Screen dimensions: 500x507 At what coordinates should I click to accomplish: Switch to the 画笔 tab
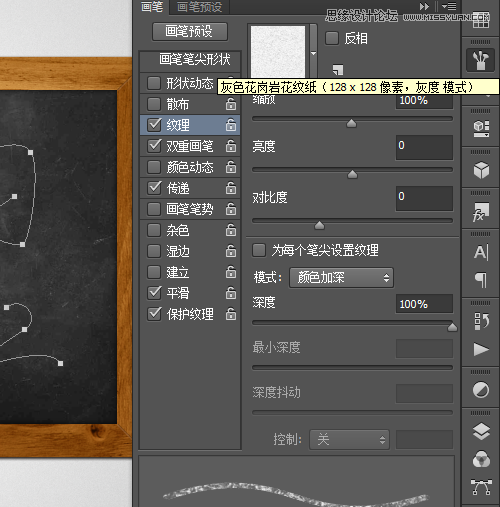pos(152,7)
